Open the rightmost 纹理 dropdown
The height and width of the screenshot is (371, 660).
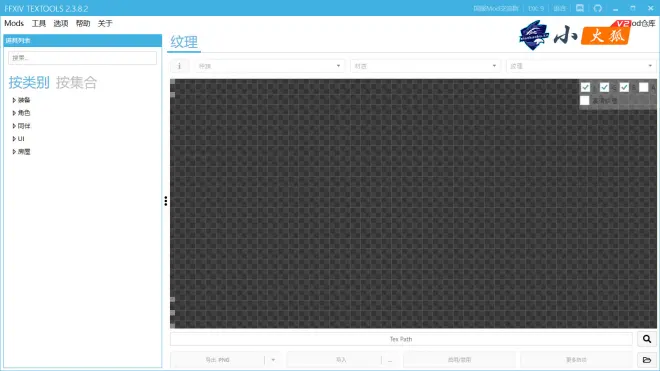point(581,66)
